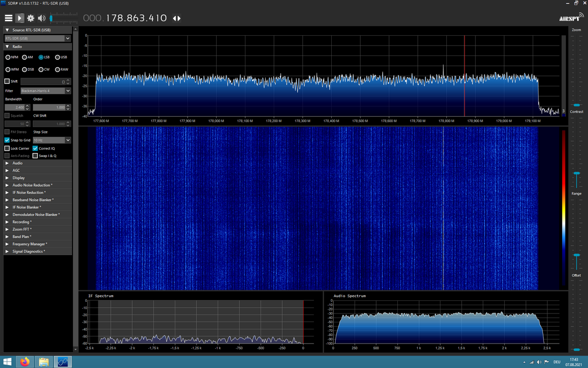Uncheck the Correct IQ checkbox
Image resolution: width=588 pixels, height=368 pixels.
coord(35,148)
